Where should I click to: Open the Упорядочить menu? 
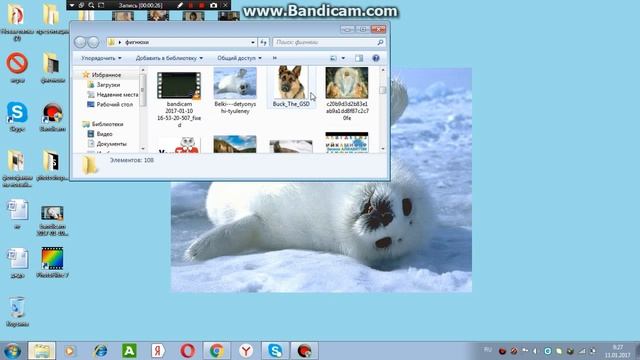click(101, 58)
